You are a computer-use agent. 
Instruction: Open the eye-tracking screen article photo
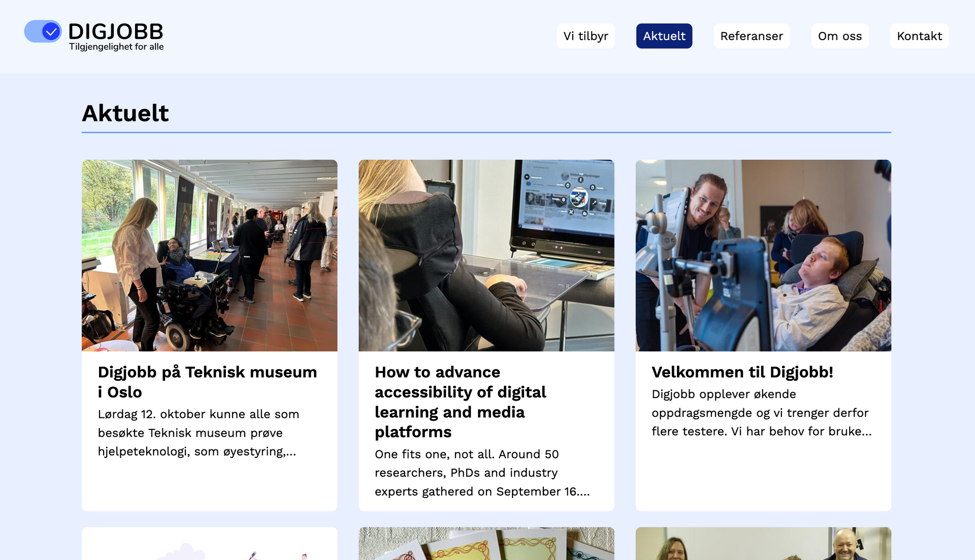click(486, 255)
